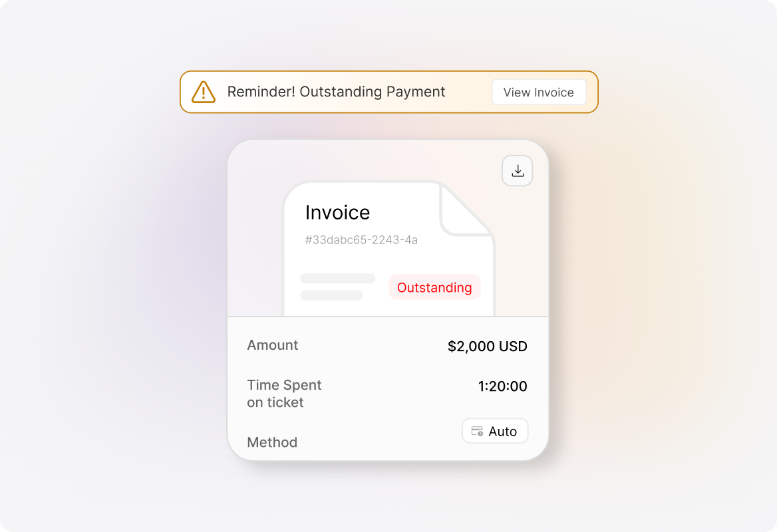Select the credit card icon in Auto method
777x532 pixels.
pos(477,431)
